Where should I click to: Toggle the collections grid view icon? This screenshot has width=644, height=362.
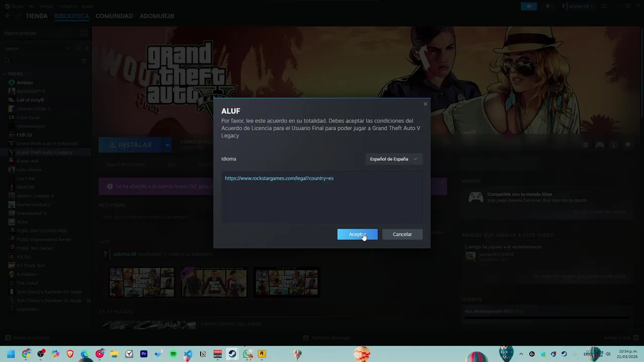[x=84, y=33]
